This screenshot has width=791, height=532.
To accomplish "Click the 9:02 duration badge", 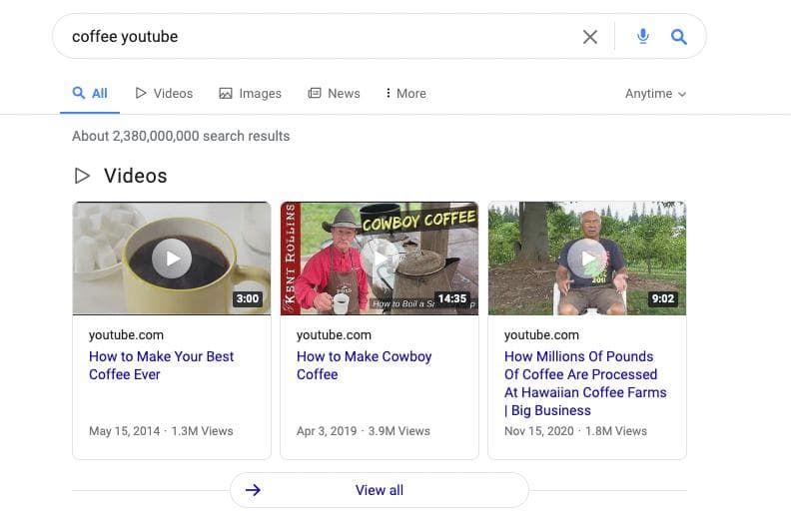I will coord(663,298).
